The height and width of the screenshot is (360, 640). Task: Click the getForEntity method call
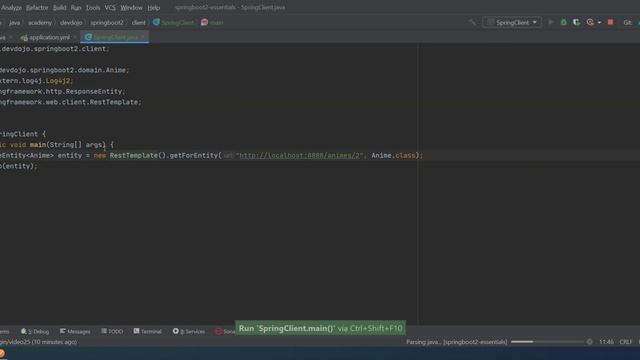[x=193, y=156]
